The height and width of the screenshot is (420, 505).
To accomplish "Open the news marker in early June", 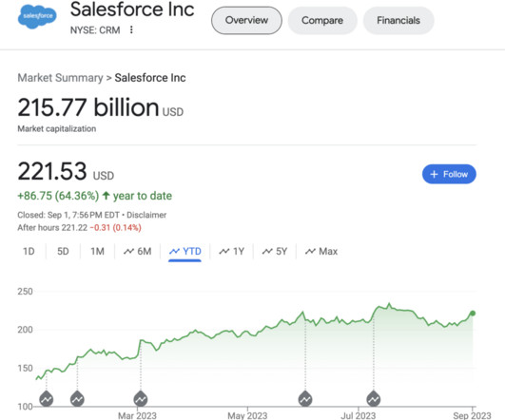I will pos(305,399).
